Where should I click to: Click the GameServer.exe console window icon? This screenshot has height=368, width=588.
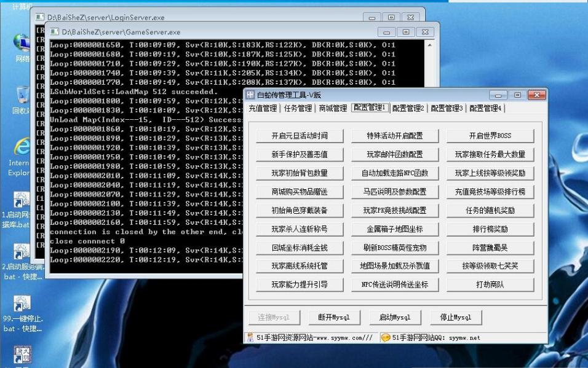pyautogui.click(x=54, y=31)
